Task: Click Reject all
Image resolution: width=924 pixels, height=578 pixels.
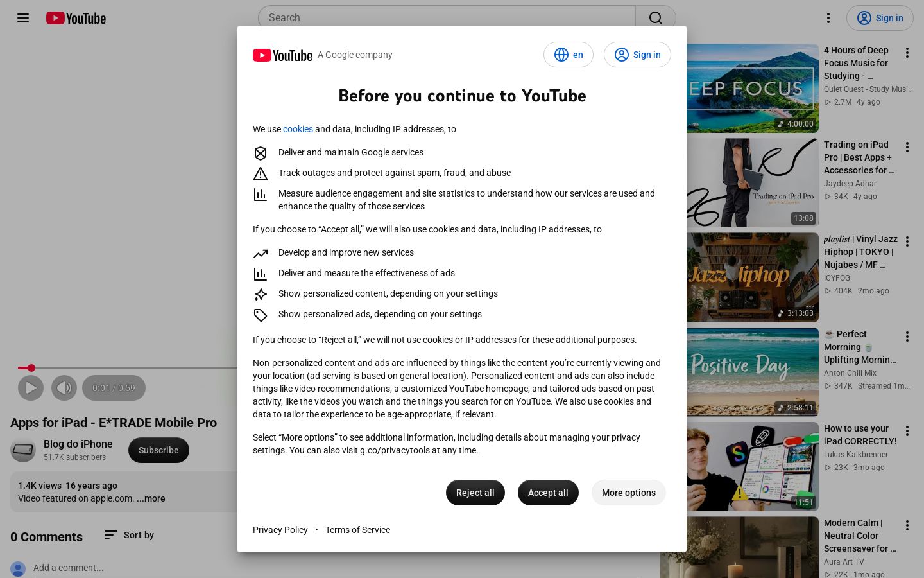Action: coord(475,493)
